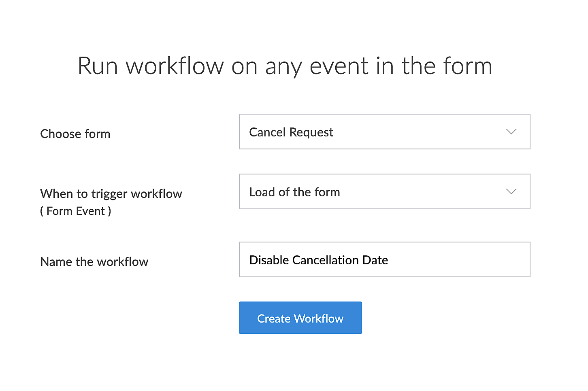Click the 'Choose form' label
This screenshot has width=588, height=391.
tap(75, 134)
